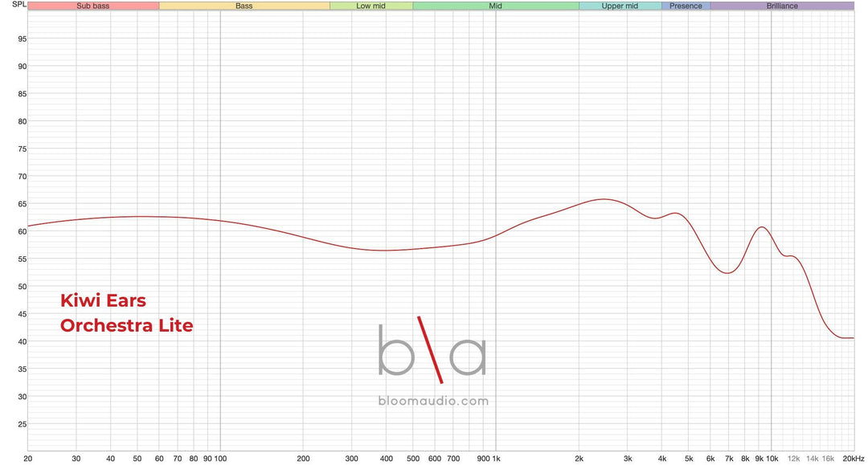Click the 20 frequency axis tick label
This screenshot has width=868, height=465.
click(x=27, y=459)
